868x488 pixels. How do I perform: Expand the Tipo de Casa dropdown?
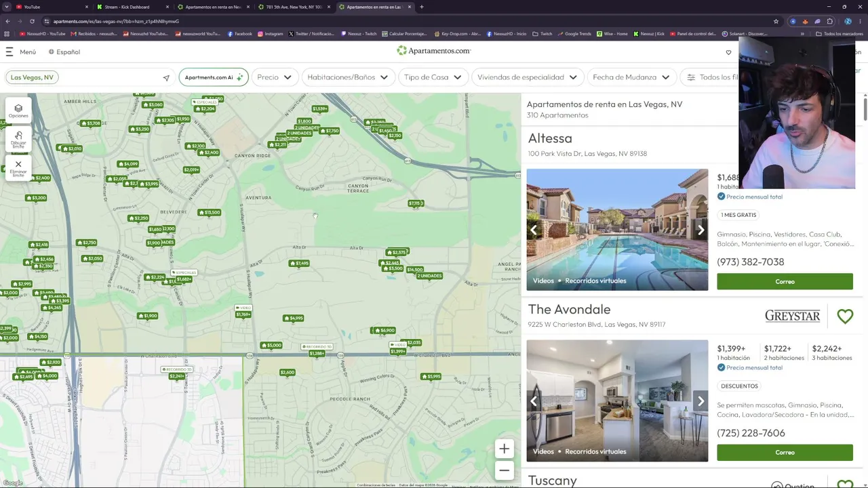coord(433,77)
